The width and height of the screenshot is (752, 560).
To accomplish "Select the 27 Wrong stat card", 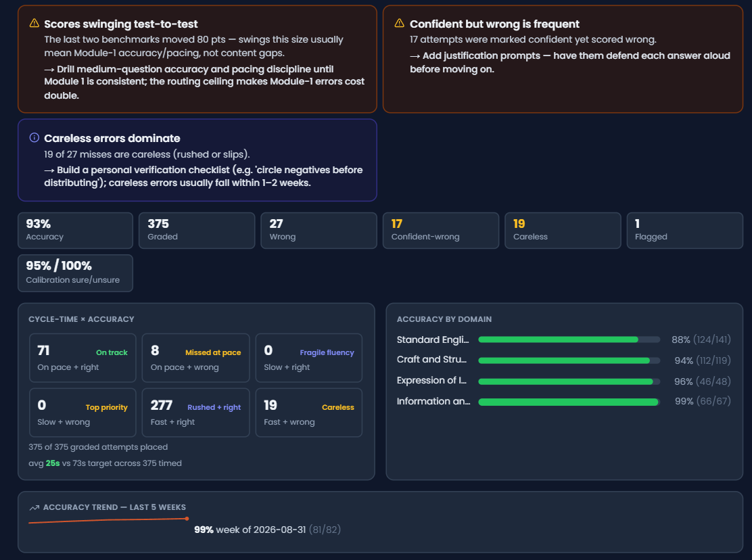I will click(319, 230).
